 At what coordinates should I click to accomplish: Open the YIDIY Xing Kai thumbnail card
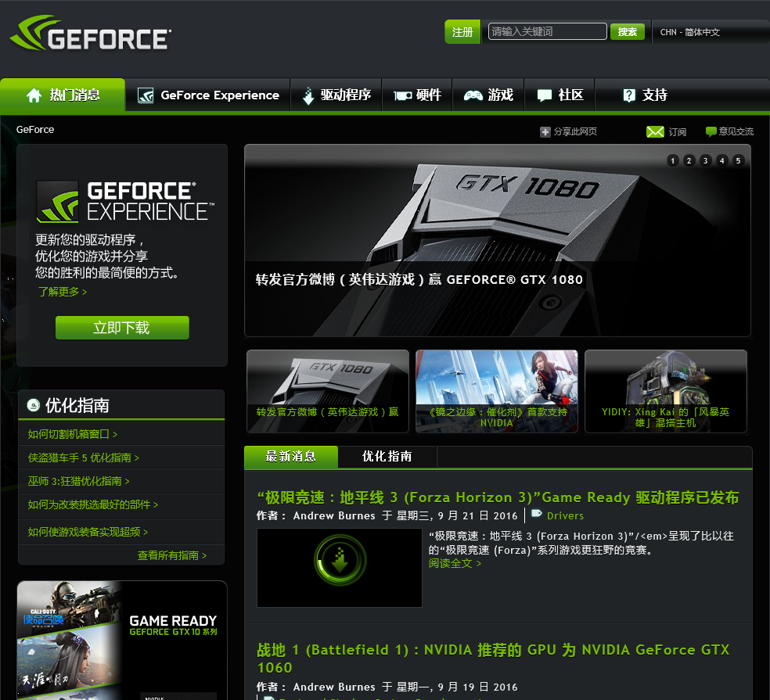click(666, 391)
